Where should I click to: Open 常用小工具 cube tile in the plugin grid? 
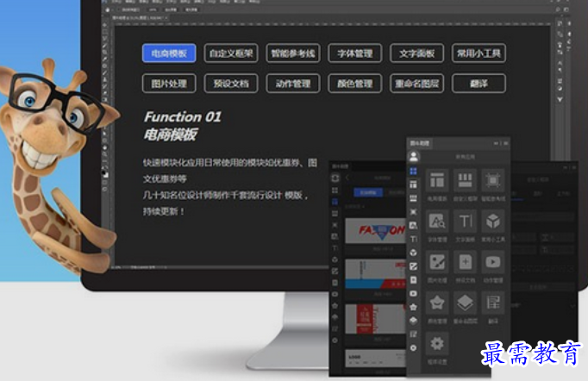click(493, 222)
